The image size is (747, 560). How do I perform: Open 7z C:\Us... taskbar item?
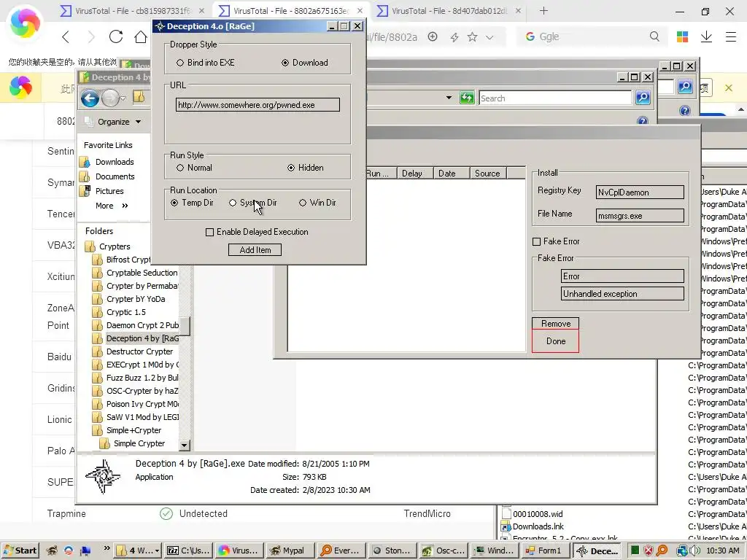point(188,551)
